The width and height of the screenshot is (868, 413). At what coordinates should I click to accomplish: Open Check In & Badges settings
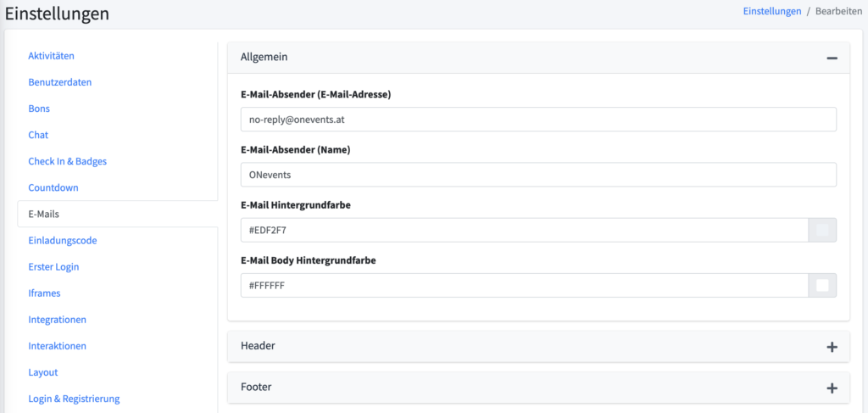tap(68, 161)
